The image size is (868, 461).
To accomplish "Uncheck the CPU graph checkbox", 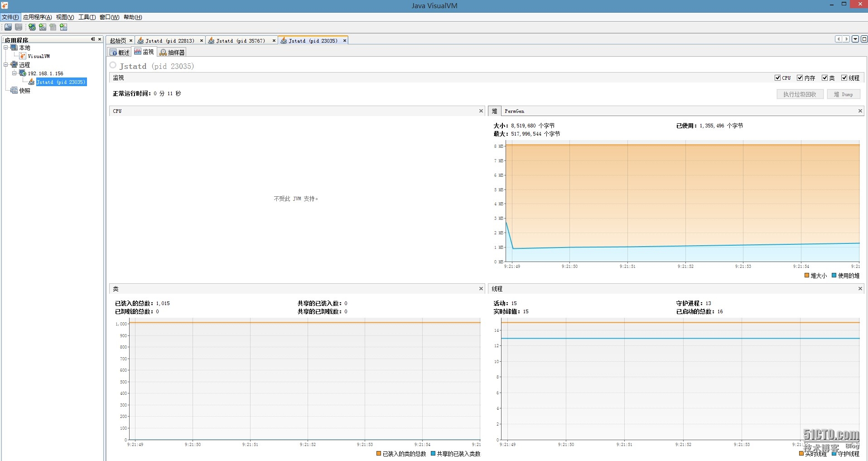I will click(x=777, y=78).
